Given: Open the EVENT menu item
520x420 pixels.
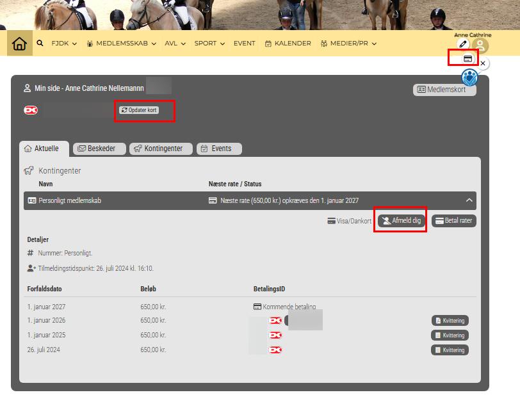Looking at the screenshot, I should tap(244, 44).
